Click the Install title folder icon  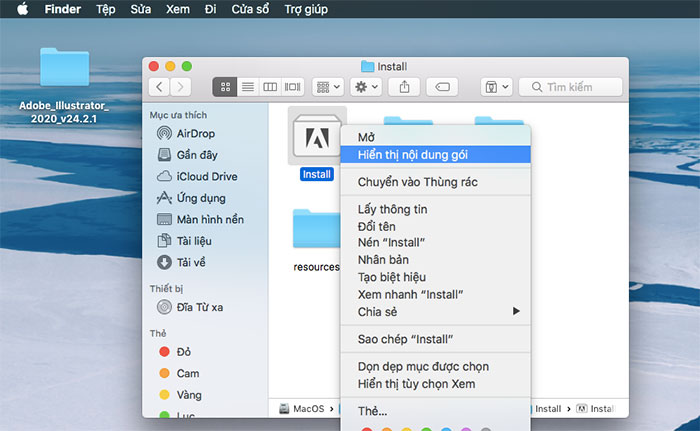point(367,67)
